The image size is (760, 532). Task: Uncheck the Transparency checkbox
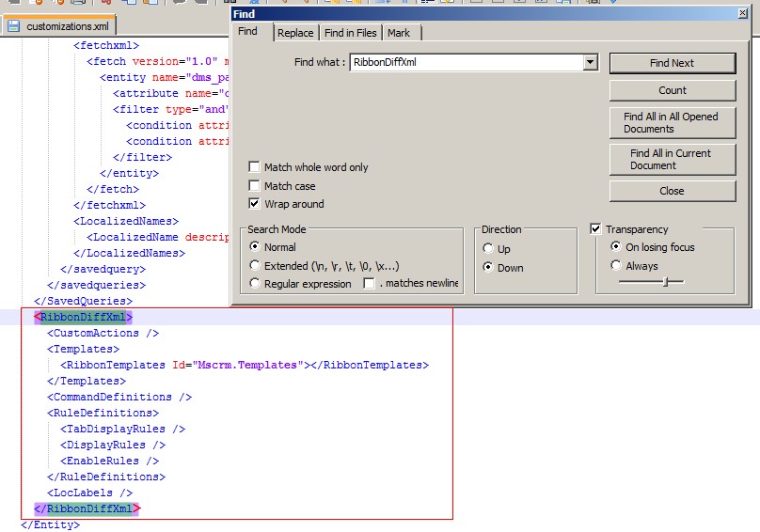pyautogui.click(x=595, y=228)
